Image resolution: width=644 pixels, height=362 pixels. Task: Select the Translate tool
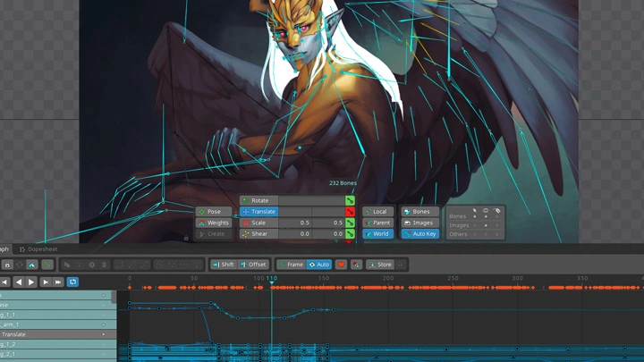[259, 212]
